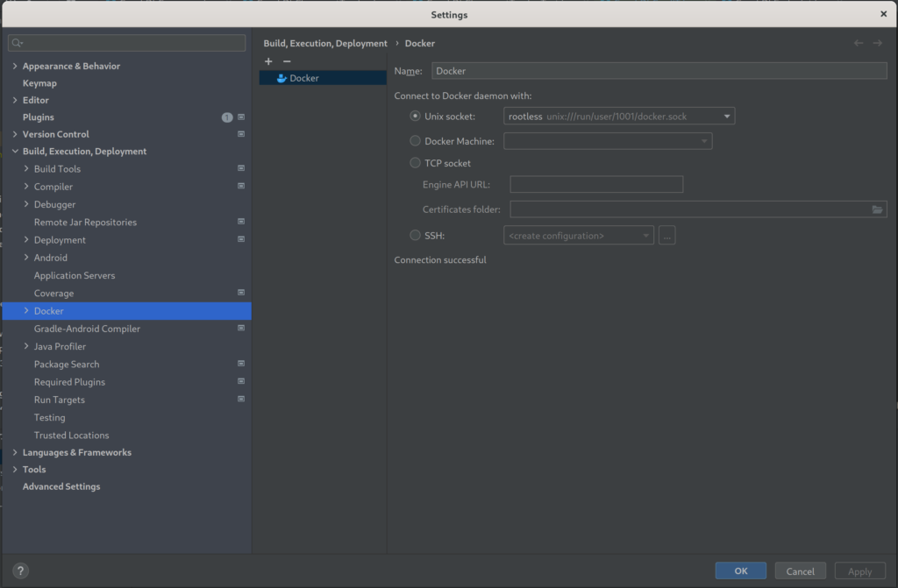Click OK to confirm settings
Screen dimensions: 898x588
click(740, 570)
